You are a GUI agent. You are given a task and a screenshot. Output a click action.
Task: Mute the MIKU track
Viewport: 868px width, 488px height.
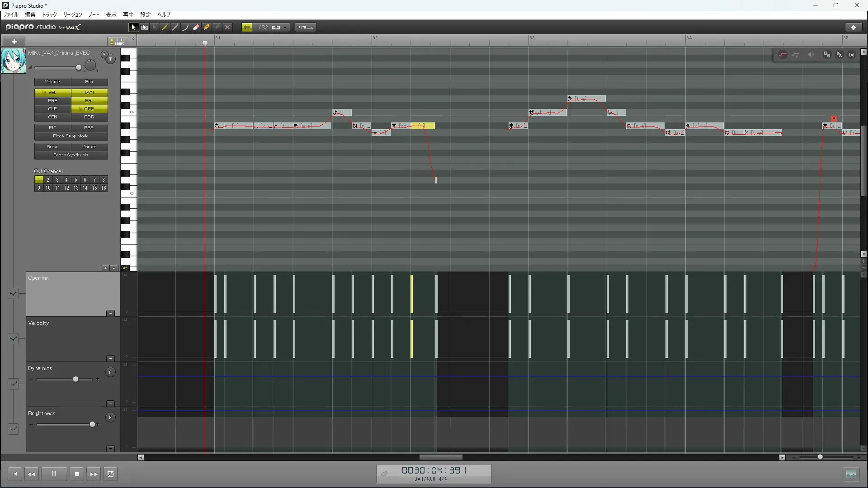(x=110, y=59)
